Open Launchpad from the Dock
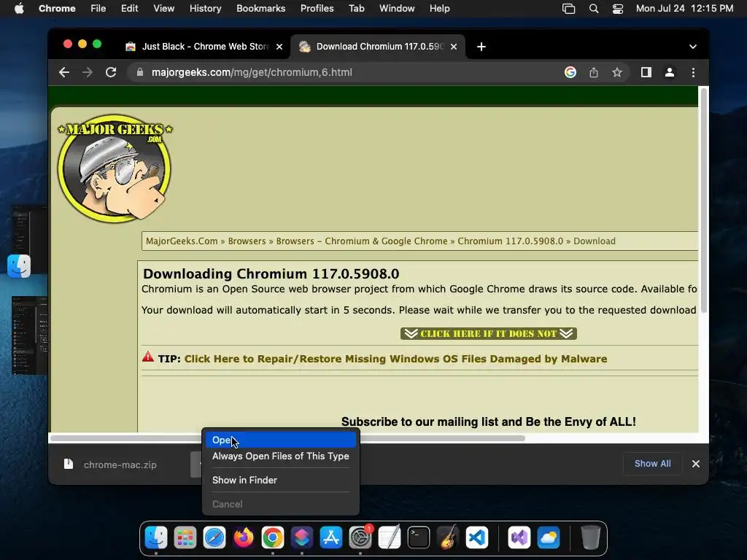The image size is (747, 560). [x=185, y=538]
